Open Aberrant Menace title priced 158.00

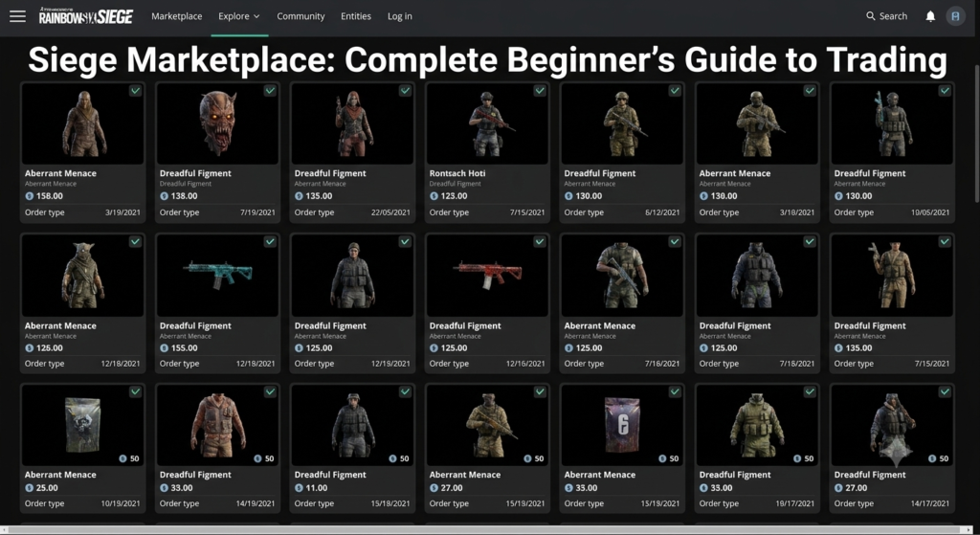click(x=60, y=173)
